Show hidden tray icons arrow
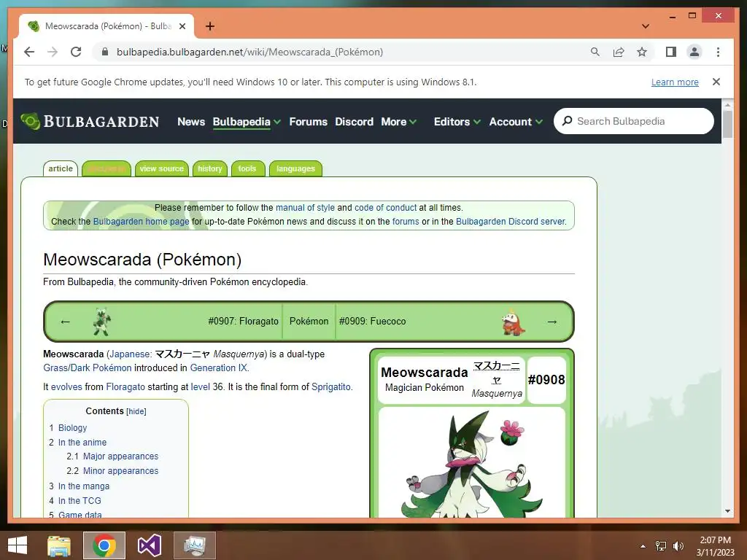The image size is (747, 560). coord(643,546)
